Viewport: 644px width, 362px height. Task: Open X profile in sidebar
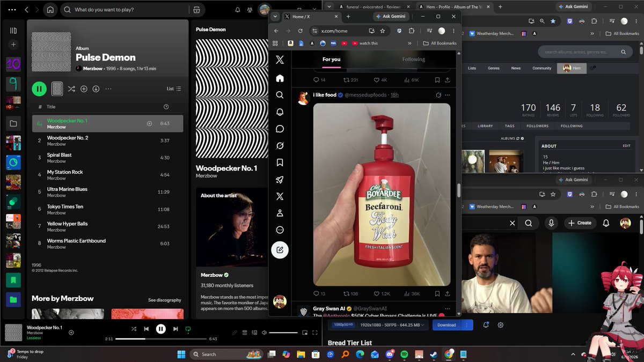pos(280,213)
